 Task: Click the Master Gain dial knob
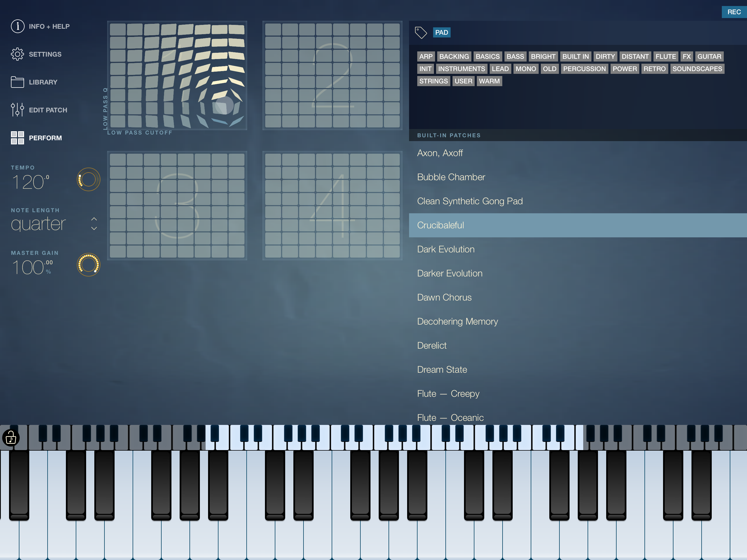[x=89, y=265]
